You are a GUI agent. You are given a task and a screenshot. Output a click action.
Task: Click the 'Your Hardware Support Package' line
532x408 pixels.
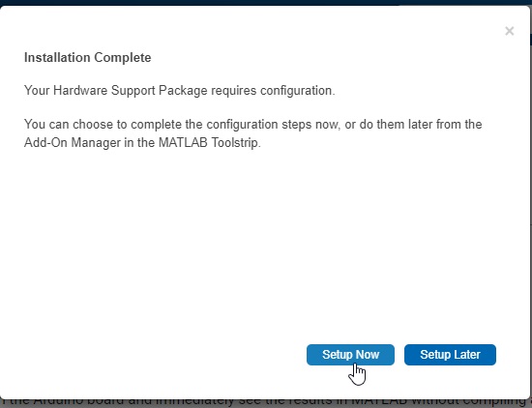[x=180, y=91]
